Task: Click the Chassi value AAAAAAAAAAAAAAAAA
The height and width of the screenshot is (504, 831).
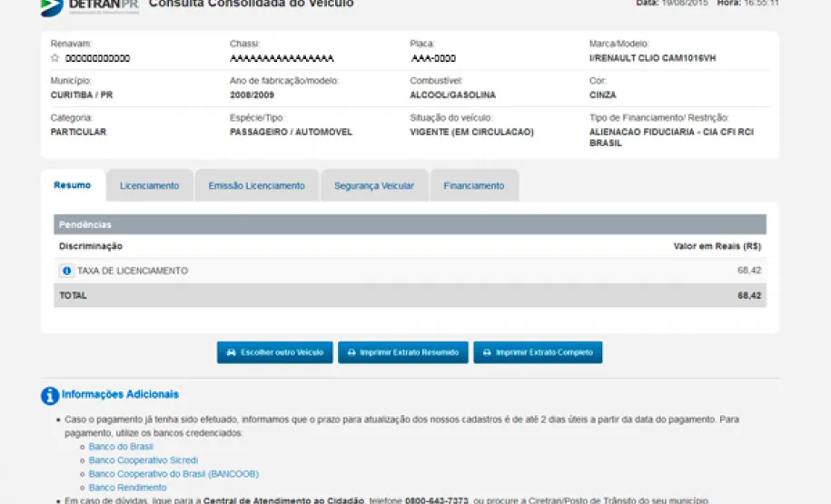Action: click(x=282, y=58)
